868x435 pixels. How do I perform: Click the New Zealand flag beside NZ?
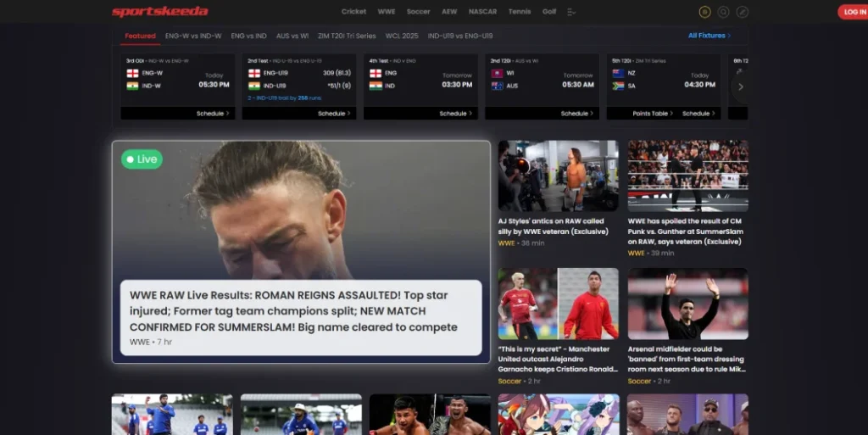pyautogui.click(x=618, y=73)
